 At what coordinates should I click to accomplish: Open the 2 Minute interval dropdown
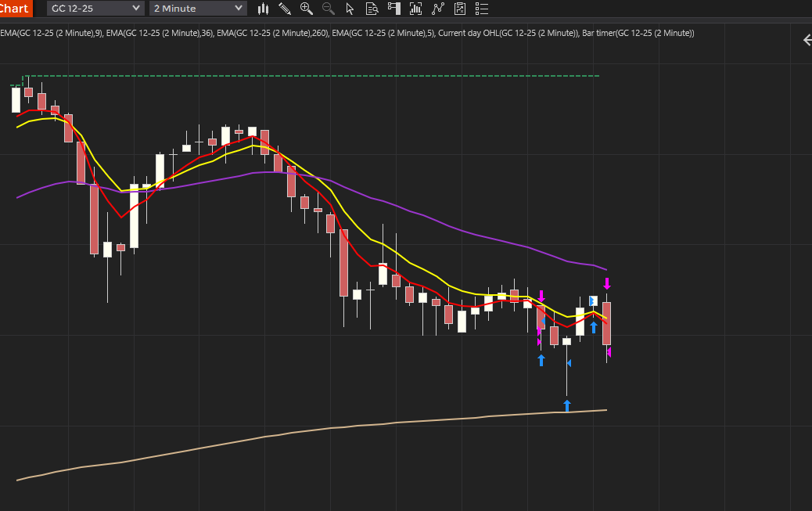pyautogui.click(x=198, y=9)
